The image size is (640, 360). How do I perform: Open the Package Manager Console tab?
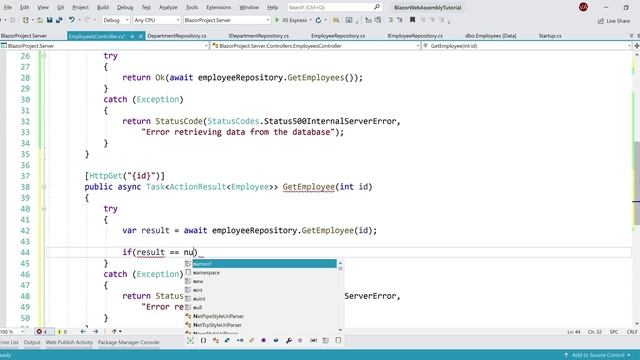[x=129, y=342]
